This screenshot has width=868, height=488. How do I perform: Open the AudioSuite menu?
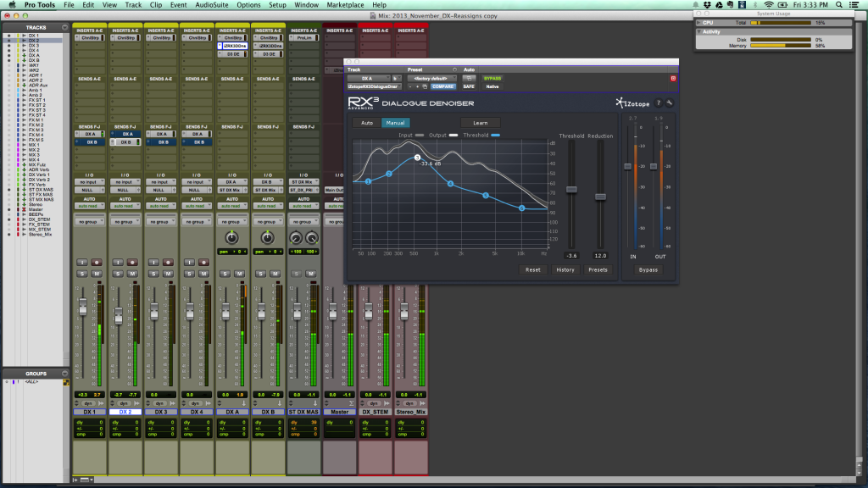point(214,5)
